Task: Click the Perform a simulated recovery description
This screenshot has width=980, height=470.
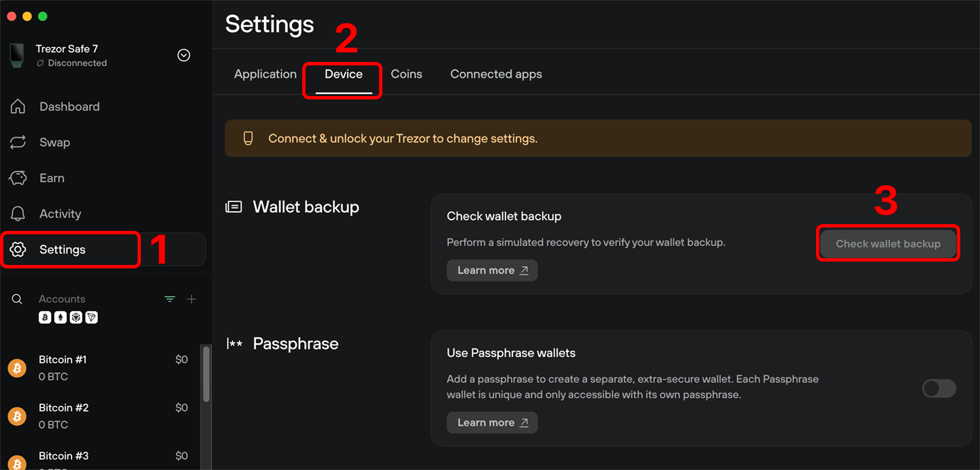Action: [x=586, y=242]
